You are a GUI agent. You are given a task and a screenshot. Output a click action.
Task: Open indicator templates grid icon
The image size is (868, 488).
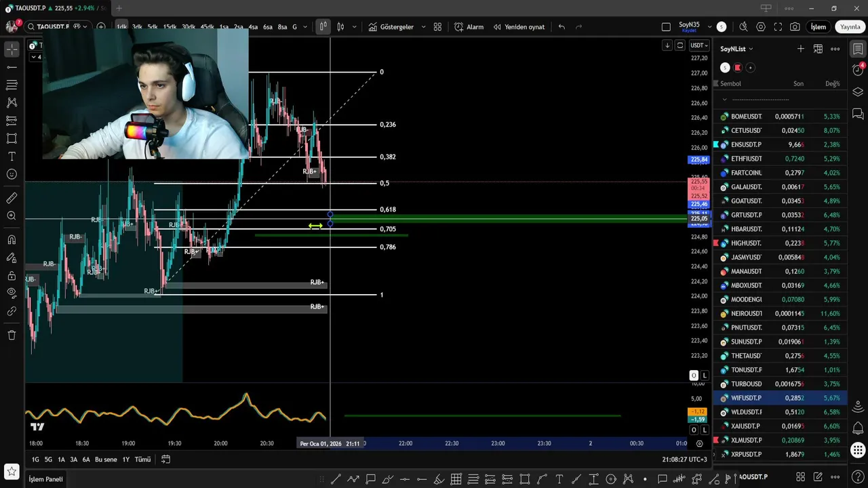coord(437,27)
